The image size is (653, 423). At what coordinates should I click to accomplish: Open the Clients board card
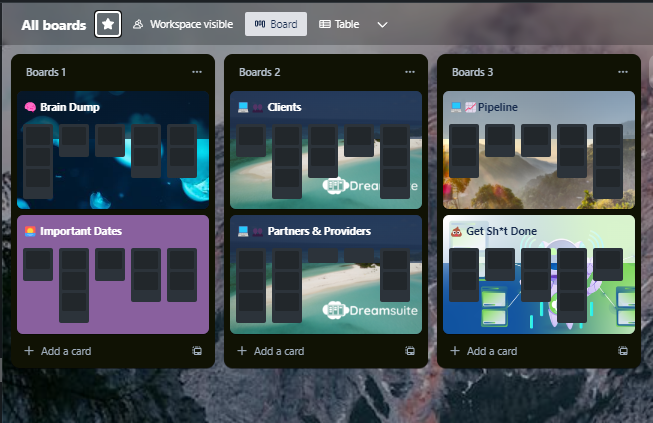pos(326,150)
